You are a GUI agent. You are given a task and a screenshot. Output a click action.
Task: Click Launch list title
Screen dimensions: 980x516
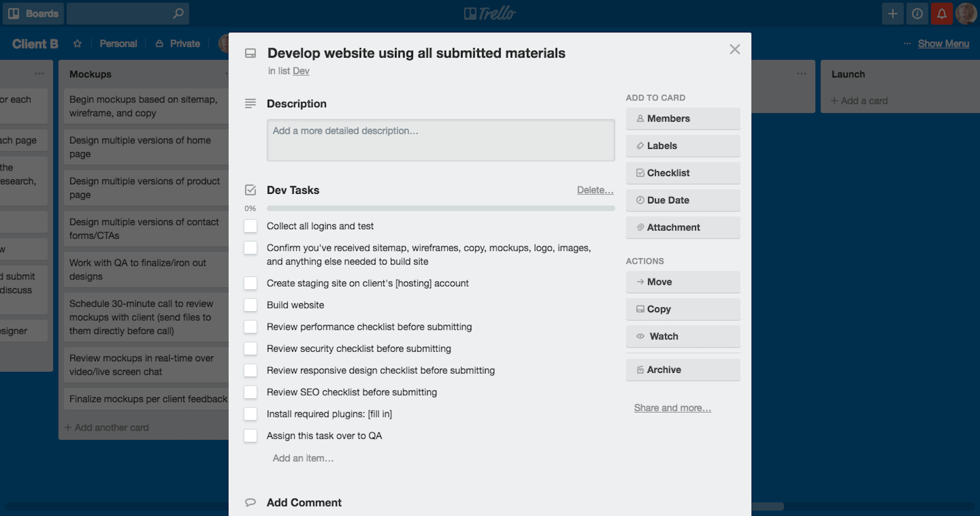click(848, 74)
